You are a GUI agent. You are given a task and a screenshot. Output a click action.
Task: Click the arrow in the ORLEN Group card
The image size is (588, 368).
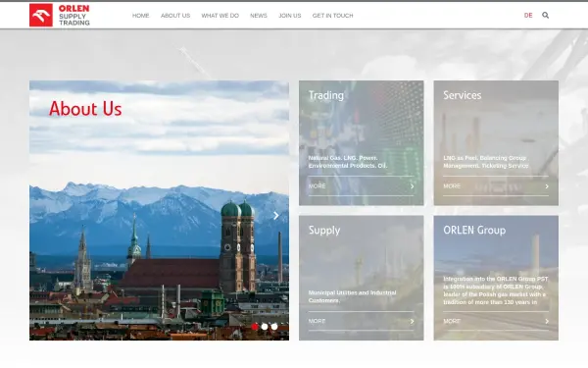click(x=547, y=321)
